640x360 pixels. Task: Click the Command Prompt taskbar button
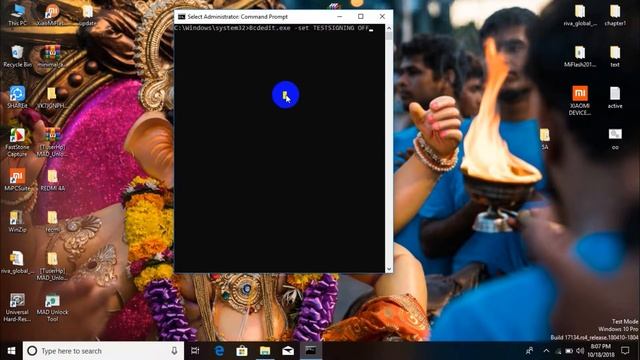311,351
